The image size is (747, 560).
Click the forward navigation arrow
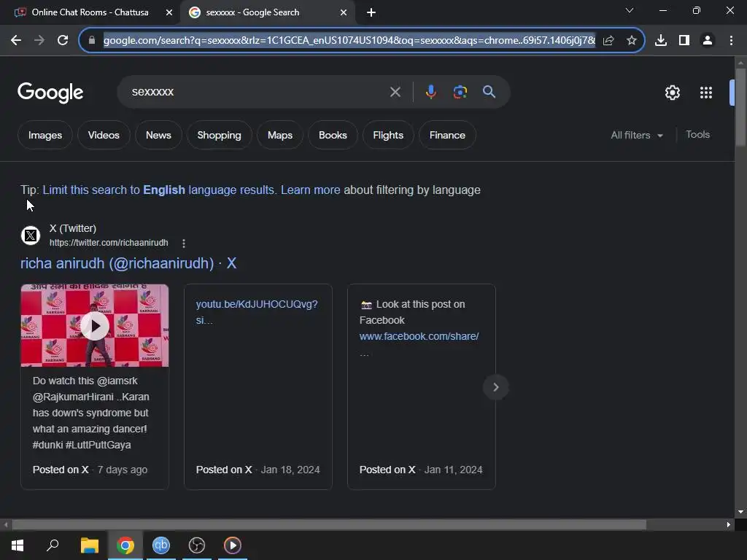(39, 41)
